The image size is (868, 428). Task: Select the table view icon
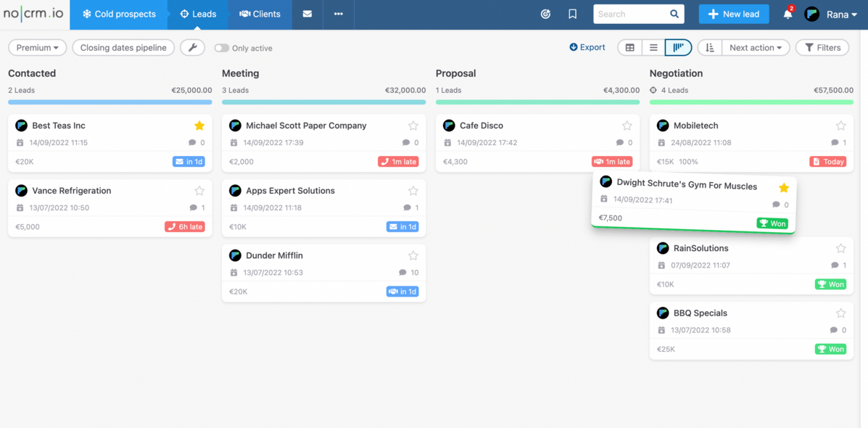[629, 47]
